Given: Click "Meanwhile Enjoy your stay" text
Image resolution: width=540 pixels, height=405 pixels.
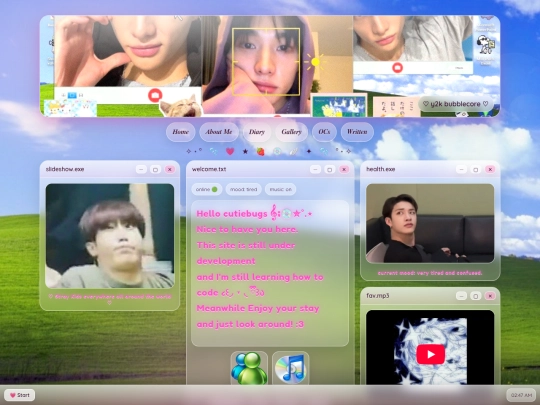Looking at the screenshot, I should point(258,309).
